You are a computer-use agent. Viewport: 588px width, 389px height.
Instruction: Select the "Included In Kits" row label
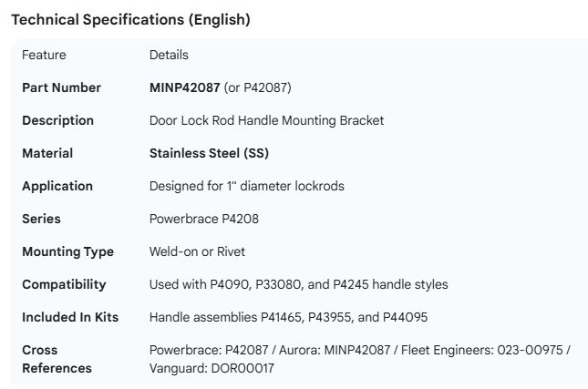[70, 317]
